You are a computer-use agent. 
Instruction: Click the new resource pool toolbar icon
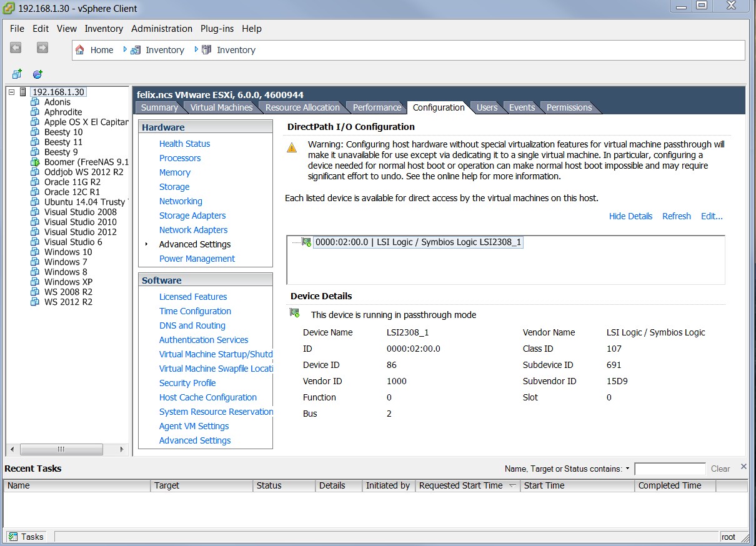37,74
